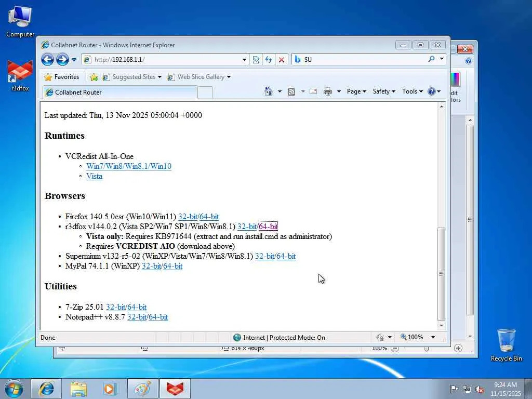Expand the Print dropdown arrow

point(339,91)
